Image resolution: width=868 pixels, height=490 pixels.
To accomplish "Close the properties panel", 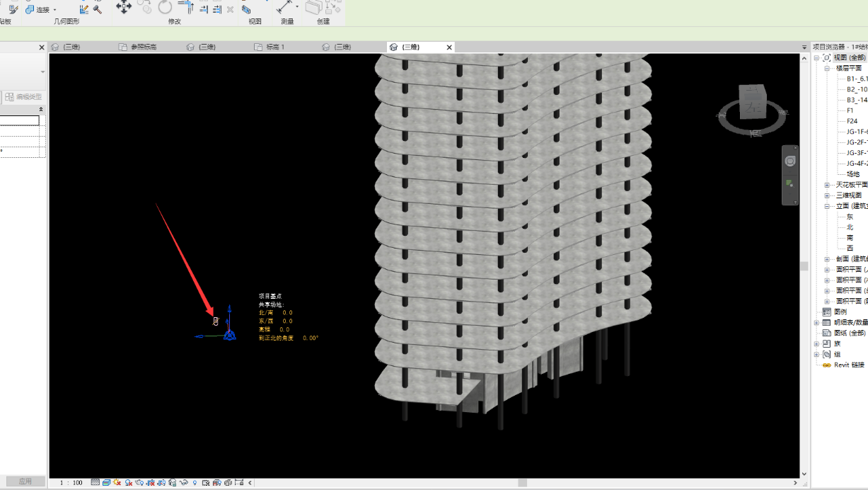I will coord(42,47).
